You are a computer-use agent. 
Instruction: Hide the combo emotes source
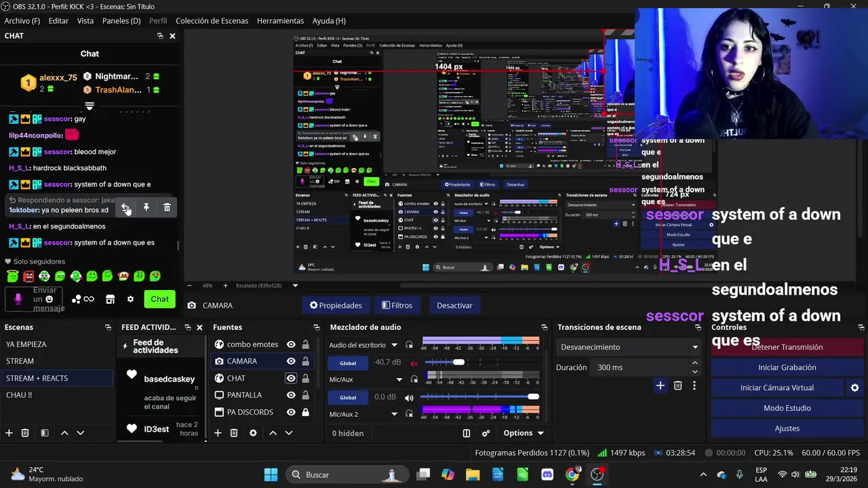291,344
